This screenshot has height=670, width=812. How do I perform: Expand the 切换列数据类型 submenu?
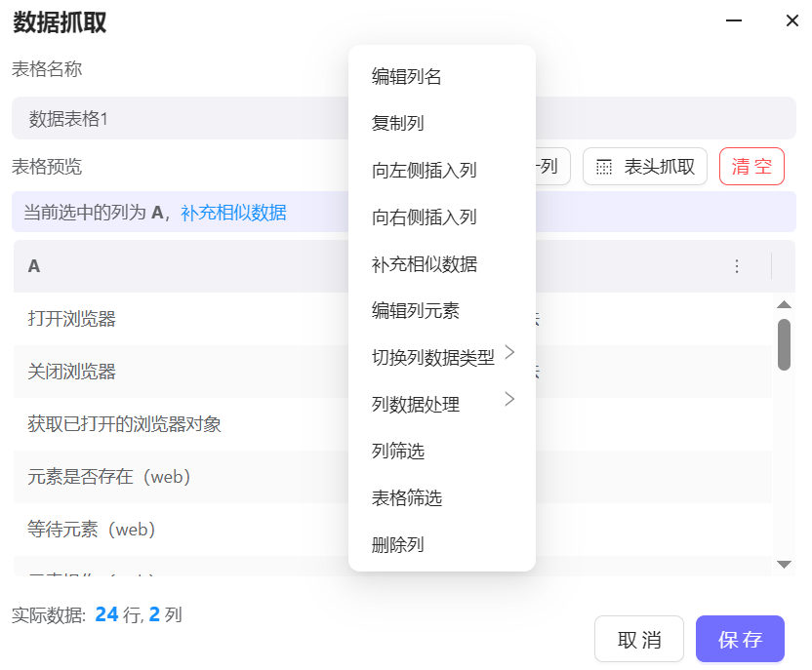pyautogui.click(x=441, y=357)
